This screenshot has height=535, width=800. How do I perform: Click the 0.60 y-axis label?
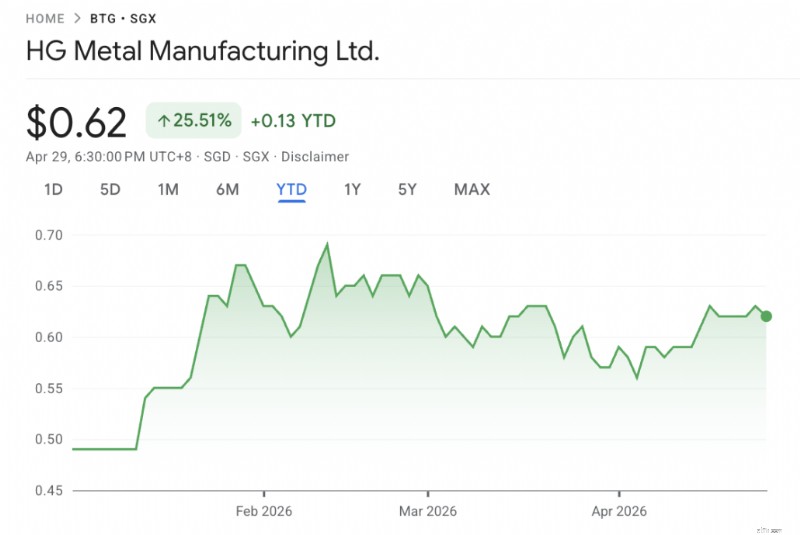tap(48, 337)
